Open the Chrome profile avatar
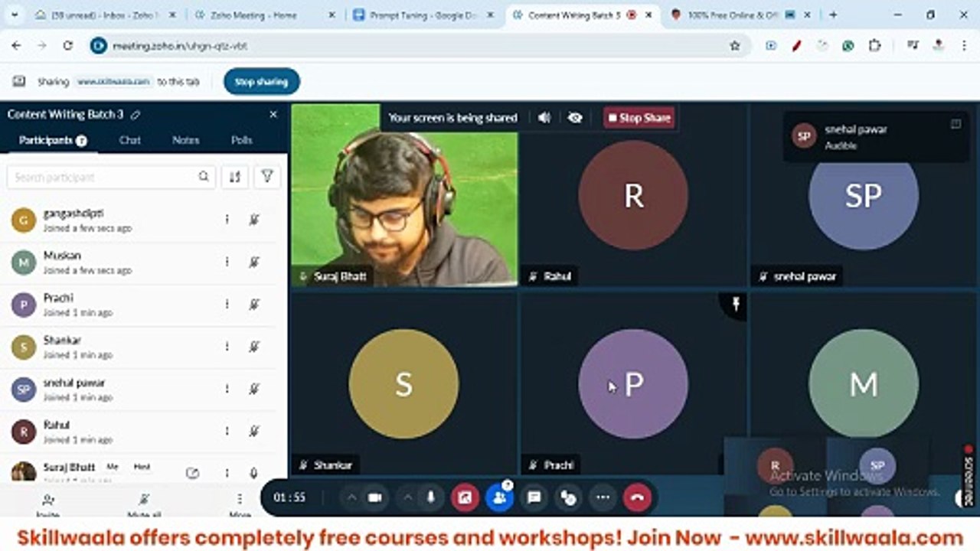Image resolution: width=980 pixels, height=551 pixels. 938,46
